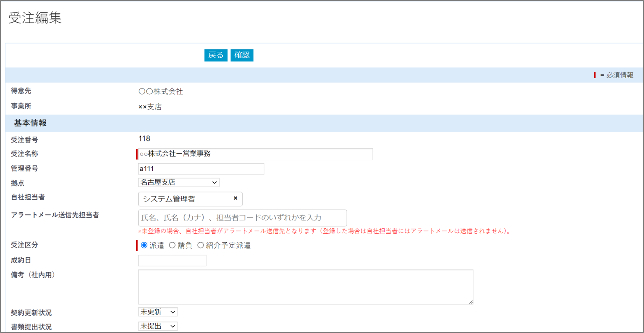Click the 事業所 value ××支店
The image size is (644, 333).
point(150,107)
